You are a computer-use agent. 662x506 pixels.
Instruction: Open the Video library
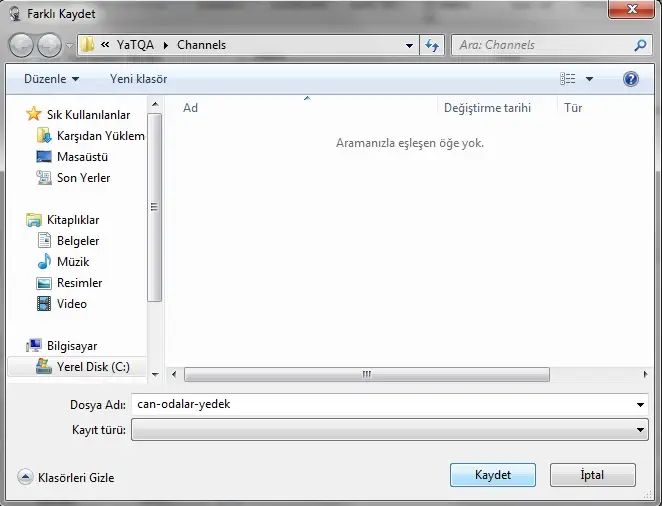point(72,304)
